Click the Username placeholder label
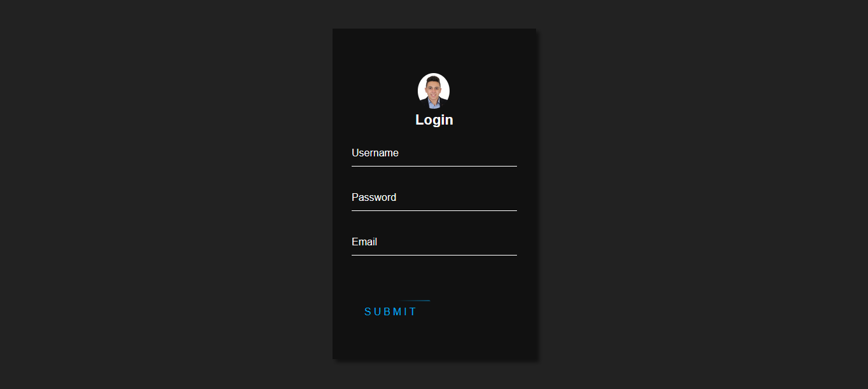This screenshot has width=868, height=389. 375,153
